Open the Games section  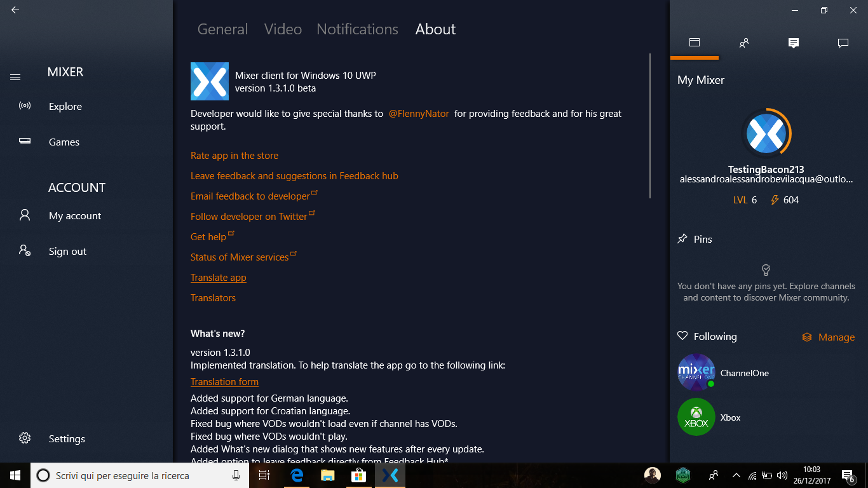click(x=64, y=142)
